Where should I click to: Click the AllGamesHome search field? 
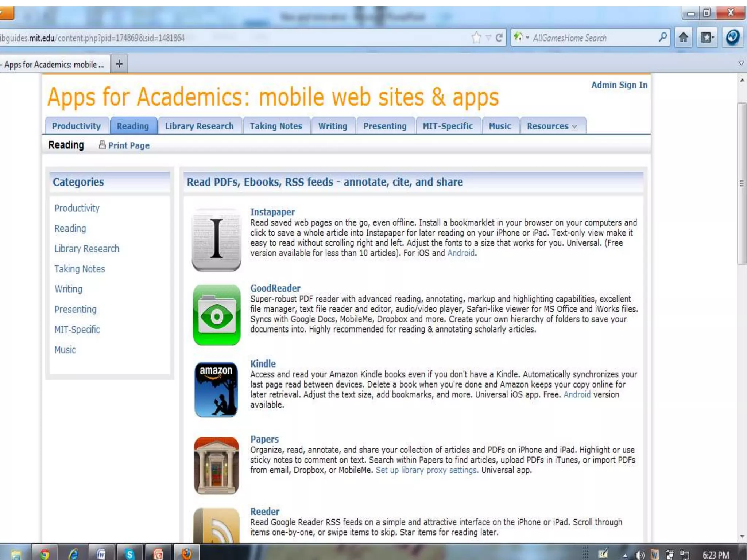591,38
